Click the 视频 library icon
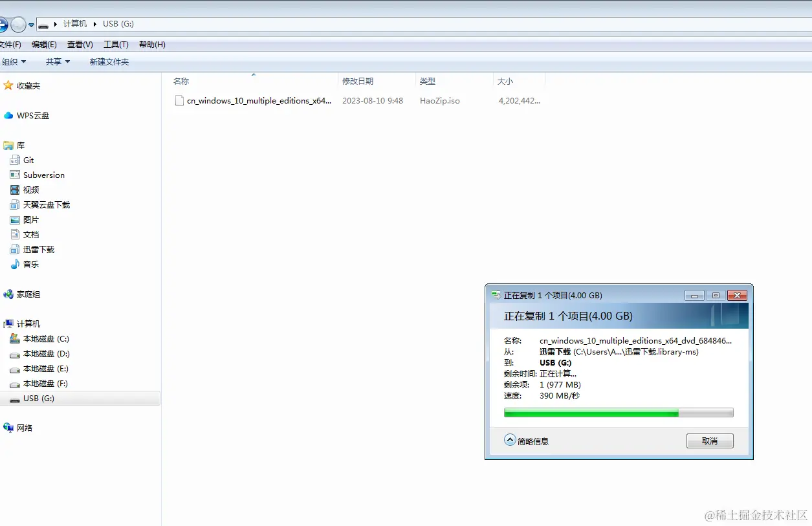The width and height of the screenshot is (812, 526). [x=15, y=190]
